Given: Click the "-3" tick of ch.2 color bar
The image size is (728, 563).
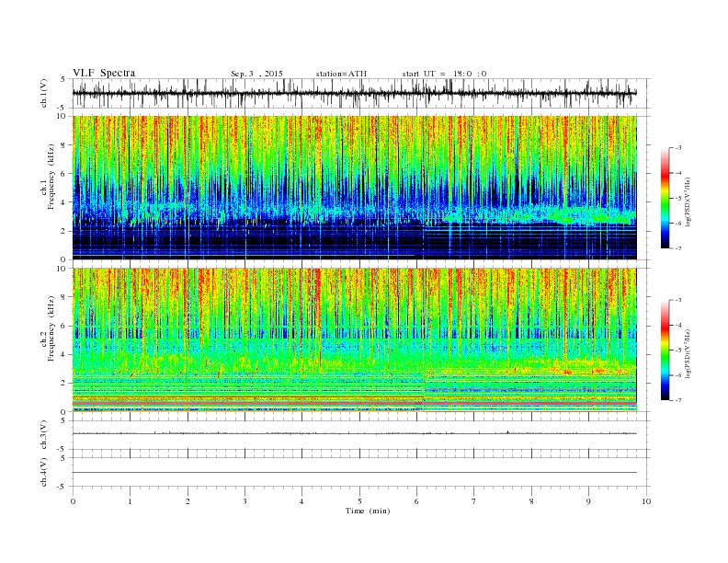Looking at the screenshot, I should point(677,300).
